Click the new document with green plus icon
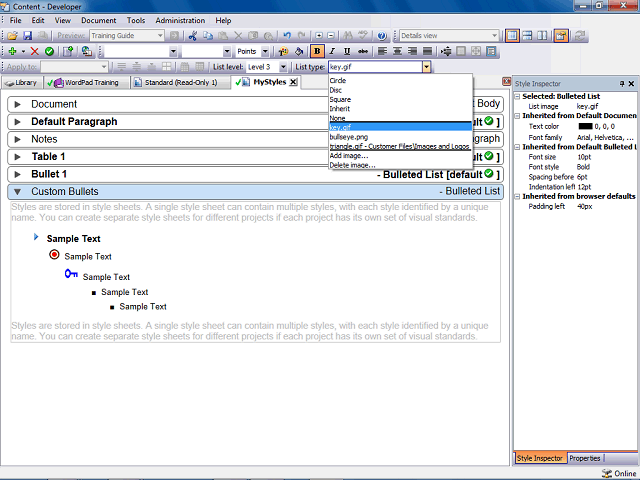The width and height of the screenshot is (640, 480). 68,51
